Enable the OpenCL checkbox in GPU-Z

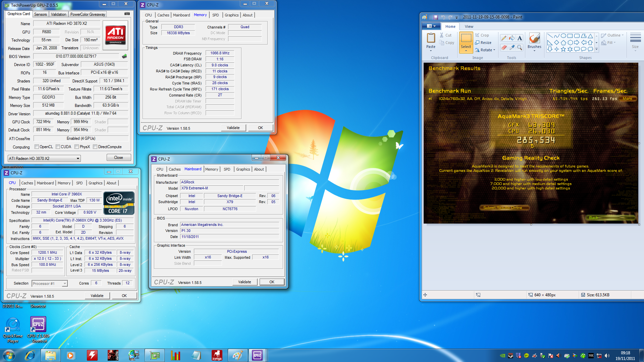pos(37,147)
